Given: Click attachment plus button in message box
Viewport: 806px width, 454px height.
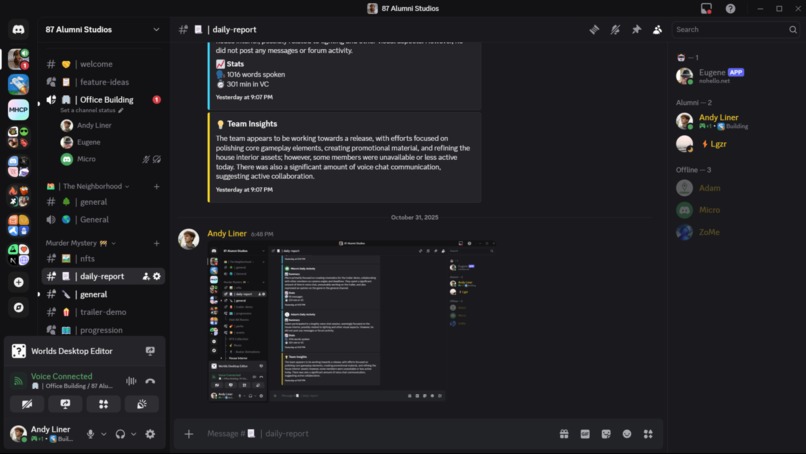Looking at the screenshot, I should pos(189,434).
